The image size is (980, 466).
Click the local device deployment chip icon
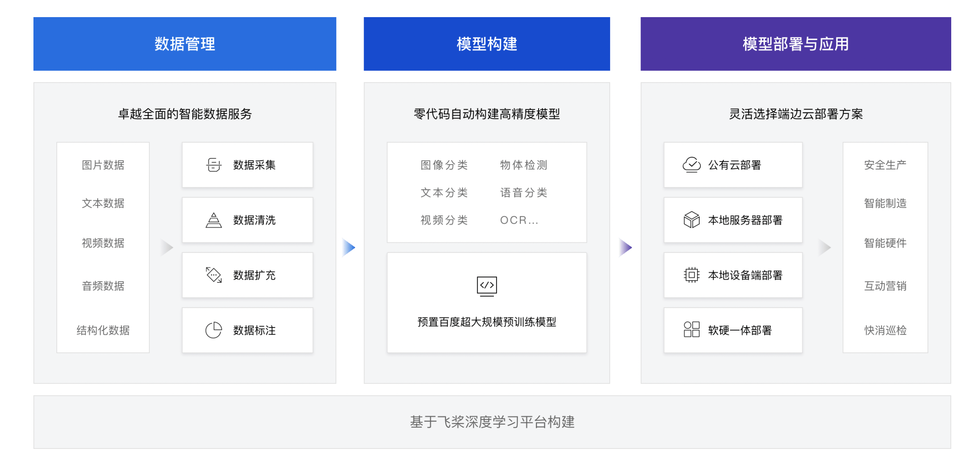[691, 275]
